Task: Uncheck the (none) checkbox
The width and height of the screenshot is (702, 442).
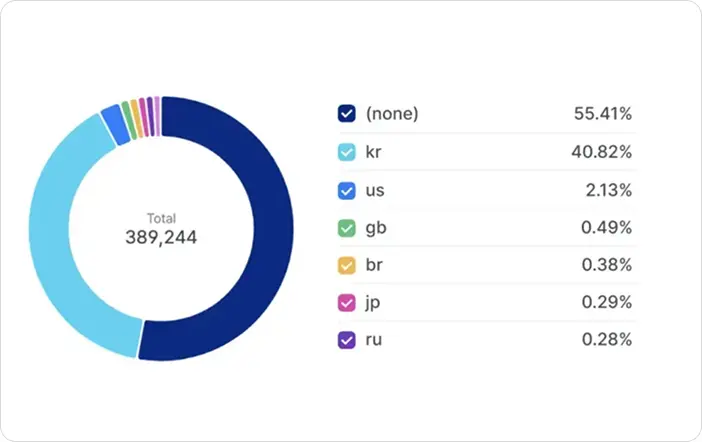Action: (347, 114)
